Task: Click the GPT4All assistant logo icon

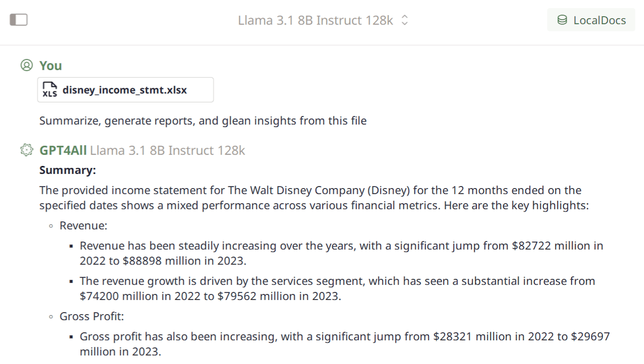Action: (x=26, y=150)
